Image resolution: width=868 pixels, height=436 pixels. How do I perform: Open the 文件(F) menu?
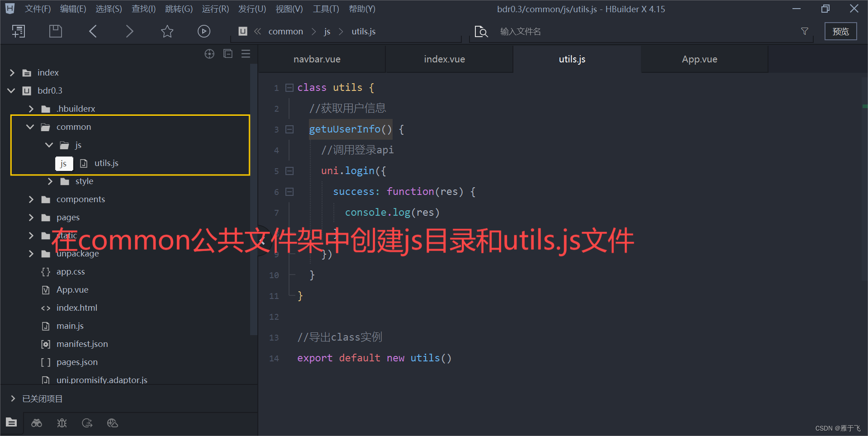[x=38, y=9]
